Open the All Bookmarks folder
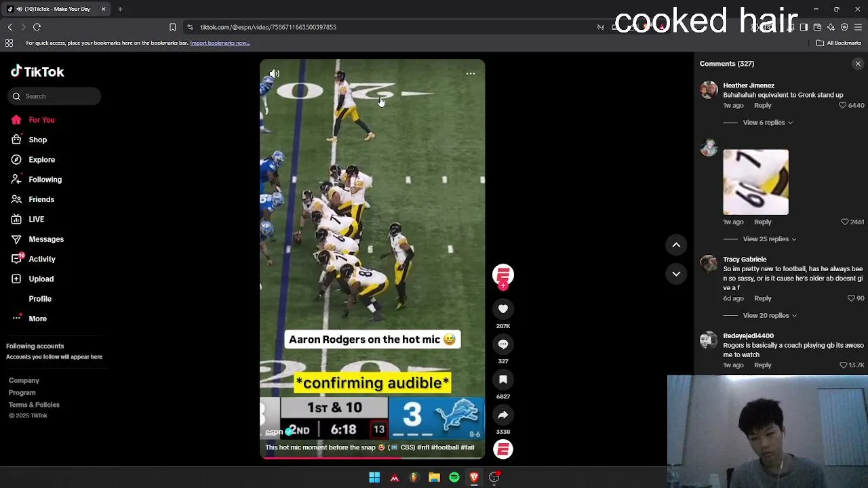 click(839, 43)
